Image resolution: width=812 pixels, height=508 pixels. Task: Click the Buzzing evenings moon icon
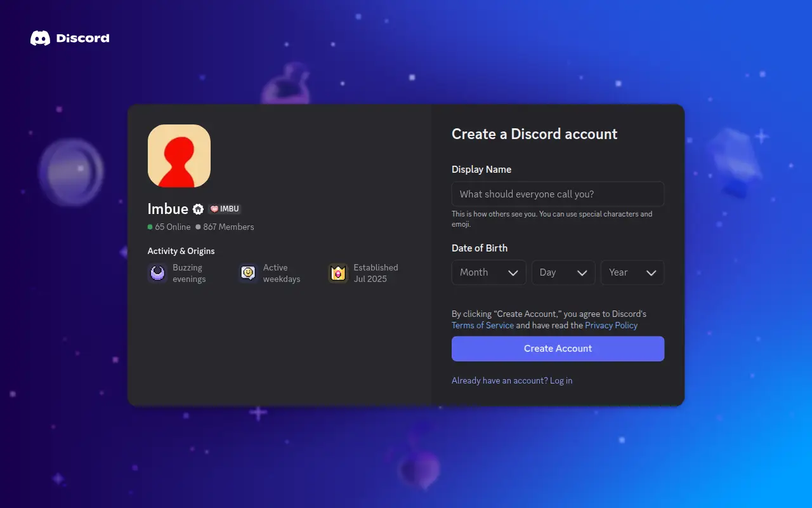(157, 273)
